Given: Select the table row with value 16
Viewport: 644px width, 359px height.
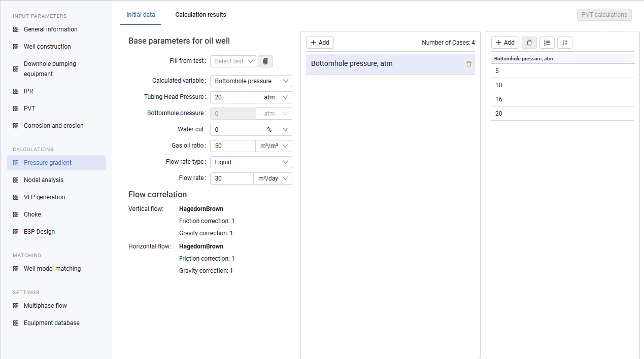Looking at the screenshot, I should click(x=563, y=99).
